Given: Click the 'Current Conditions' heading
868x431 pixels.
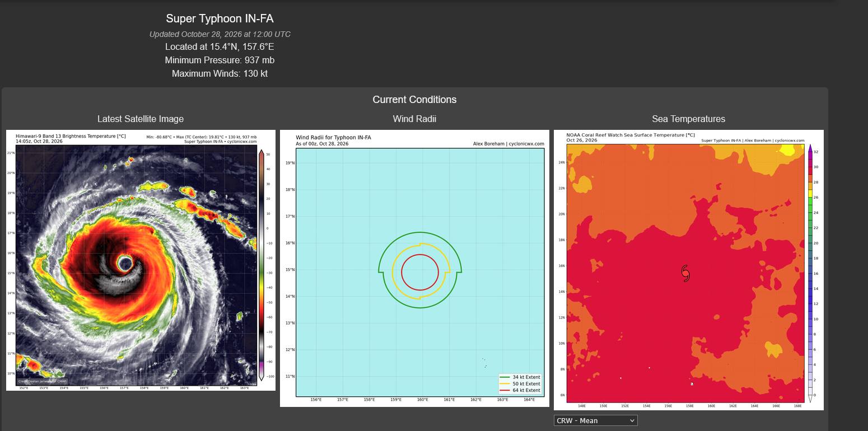Looking at the screenshot, I should (x=414, y=100).
